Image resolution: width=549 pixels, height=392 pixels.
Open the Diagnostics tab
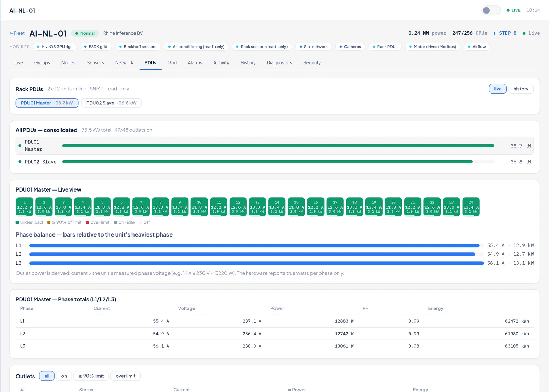(x=280, y=63)
